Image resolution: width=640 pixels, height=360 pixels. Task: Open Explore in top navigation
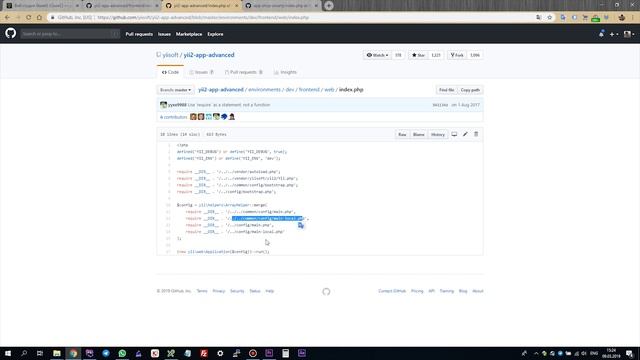pos(215,34)
